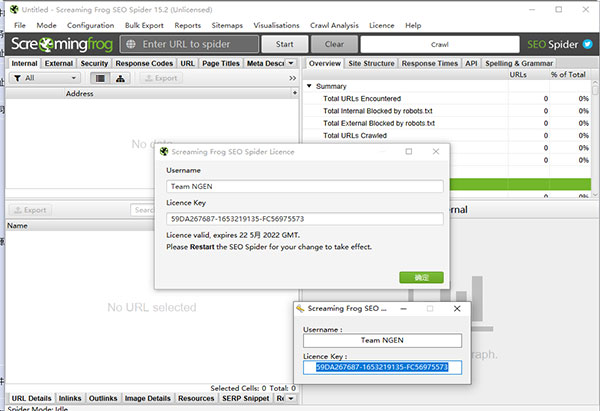Open the Configuration menu
The width and height of the screenshot is (600, 411).
91,25
